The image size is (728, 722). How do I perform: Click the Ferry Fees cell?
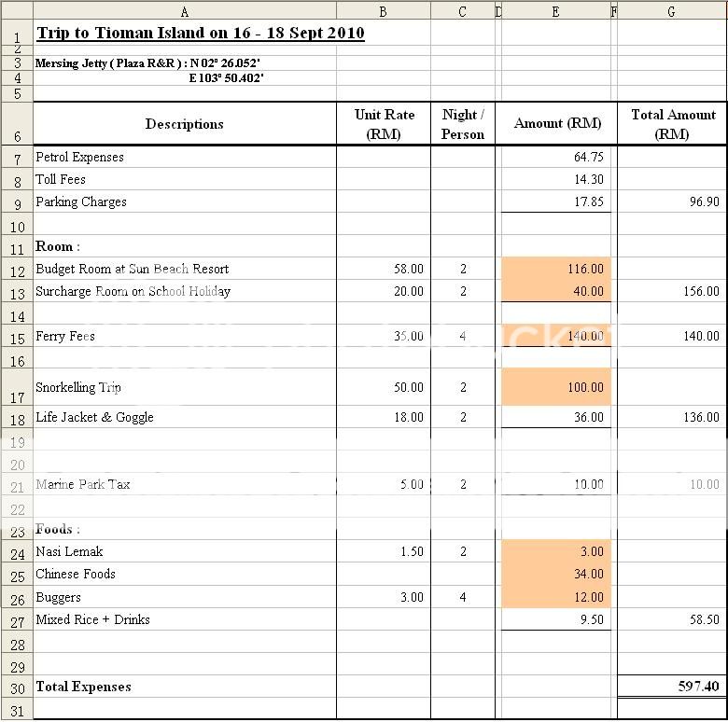click(x=185, y=336)
